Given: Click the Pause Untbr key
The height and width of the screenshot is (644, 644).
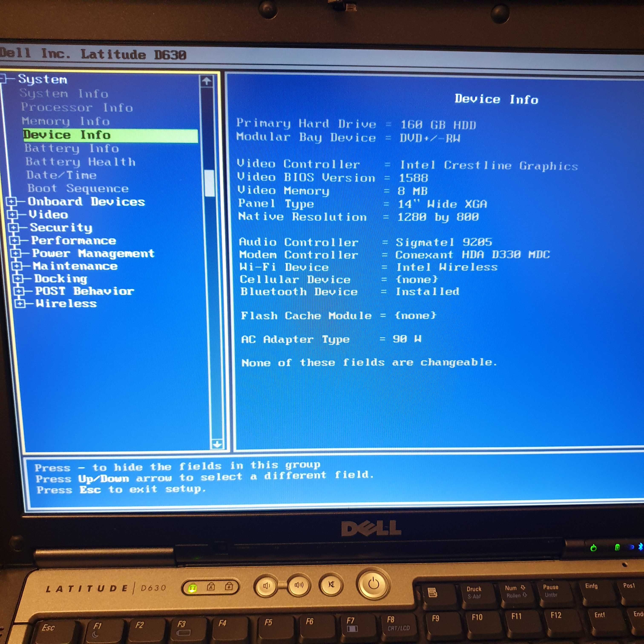Looking at the screenshot, I should click(x=551, y=592).
